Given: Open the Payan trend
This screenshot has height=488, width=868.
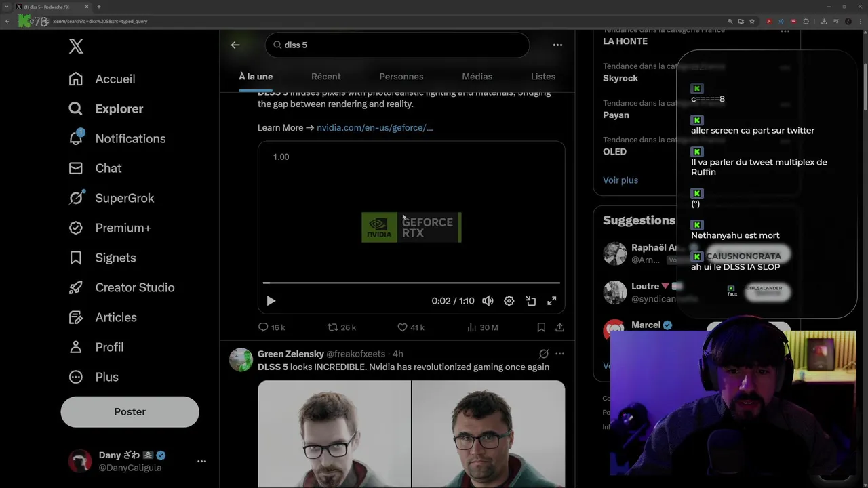Looking at the screenshot, I should (616, 115).
